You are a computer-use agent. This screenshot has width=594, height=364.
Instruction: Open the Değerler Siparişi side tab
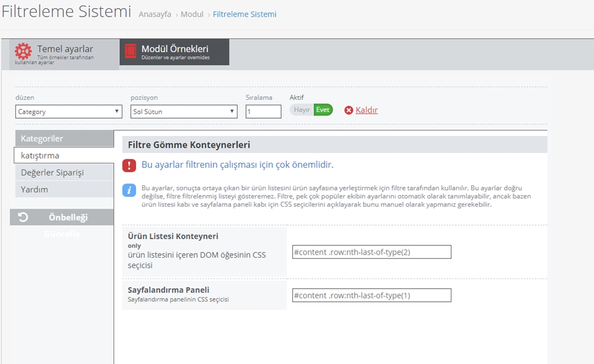tap(64, 172)
